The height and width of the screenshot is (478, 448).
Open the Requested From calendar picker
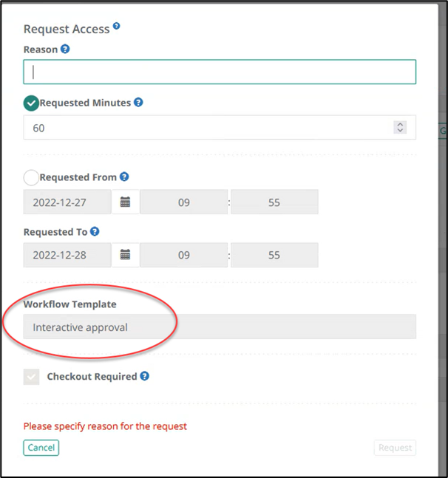(x=125, y=202)
